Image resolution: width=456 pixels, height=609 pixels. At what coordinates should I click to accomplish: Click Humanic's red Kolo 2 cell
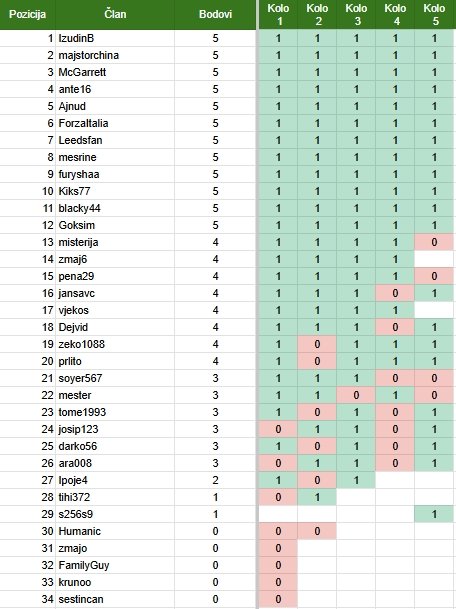click(x=317, y=531)
